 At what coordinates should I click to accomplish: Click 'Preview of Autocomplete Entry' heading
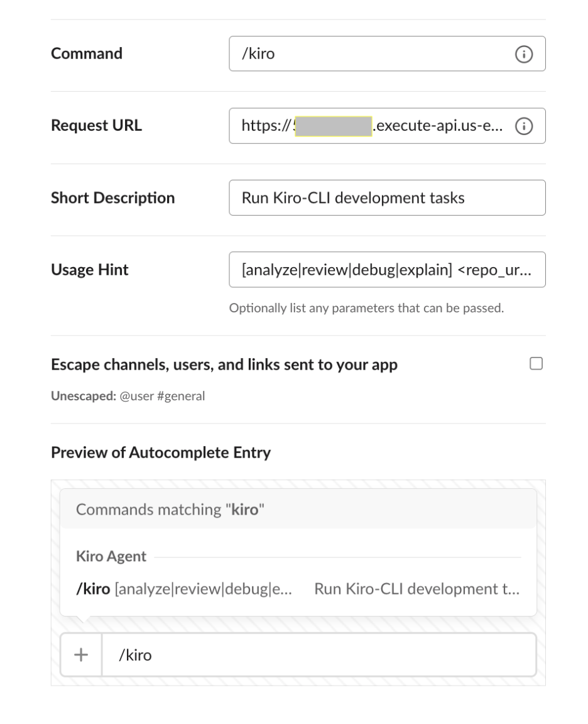coord(161,452)
